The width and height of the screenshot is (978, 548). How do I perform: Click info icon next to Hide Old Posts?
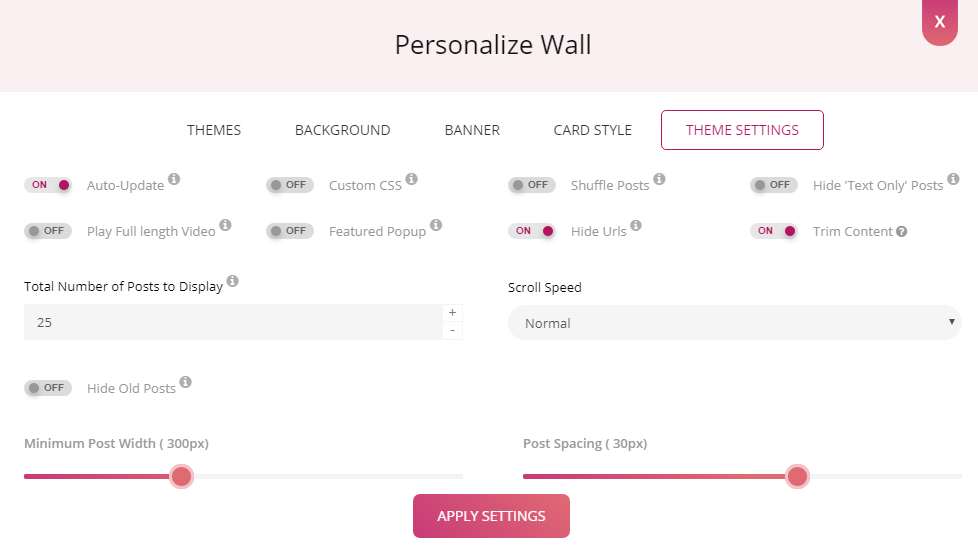pos(185,382)
